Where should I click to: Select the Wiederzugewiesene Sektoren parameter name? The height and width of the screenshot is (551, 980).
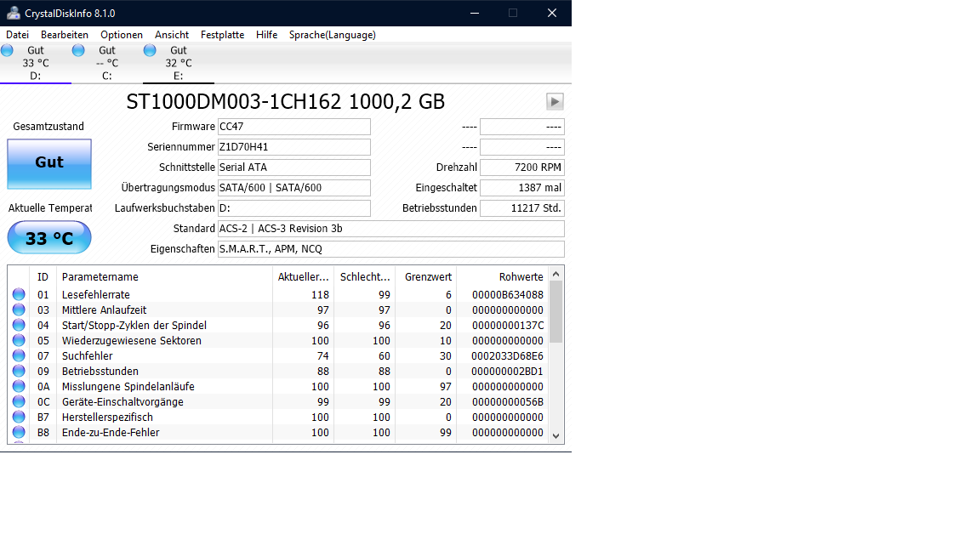(x=131, y=340)
